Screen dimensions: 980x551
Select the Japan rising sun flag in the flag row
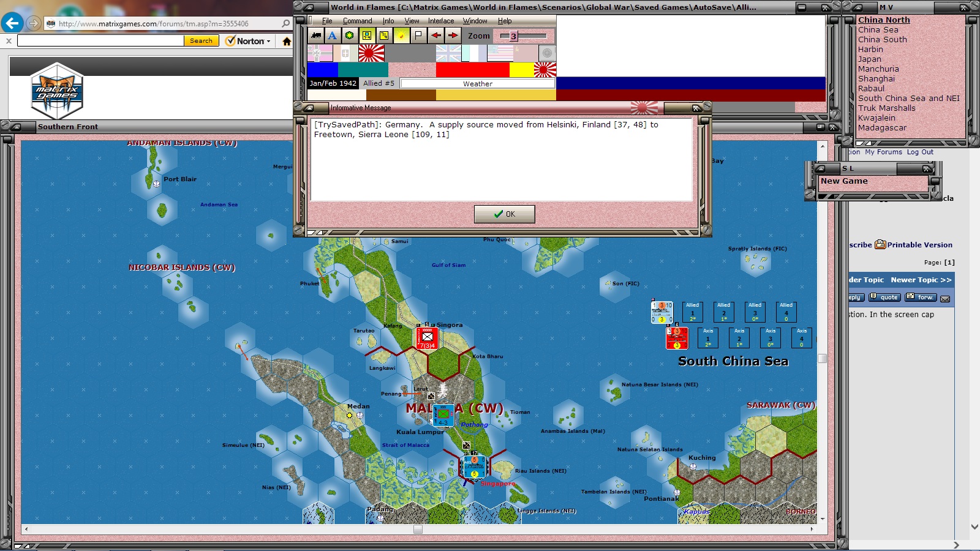pos(371,53)
